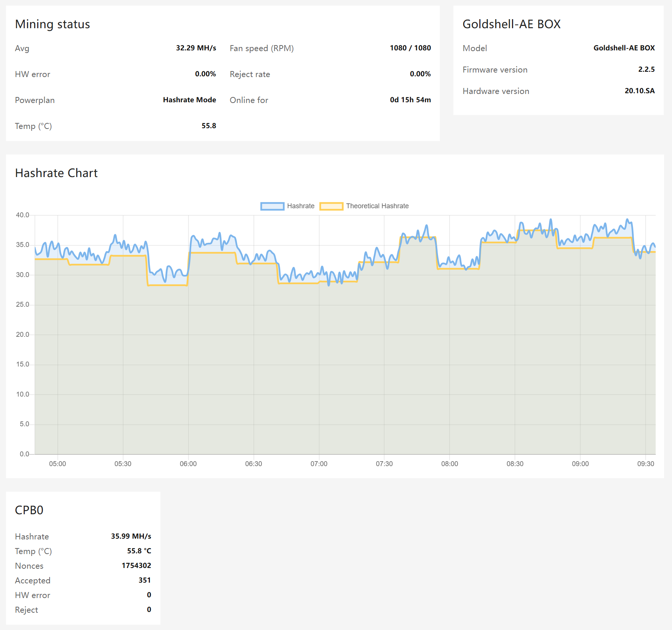Click the Model value 'Goldshell-AE BOX'
This screenshot has height=630, width=672.
tap(624, 48)
